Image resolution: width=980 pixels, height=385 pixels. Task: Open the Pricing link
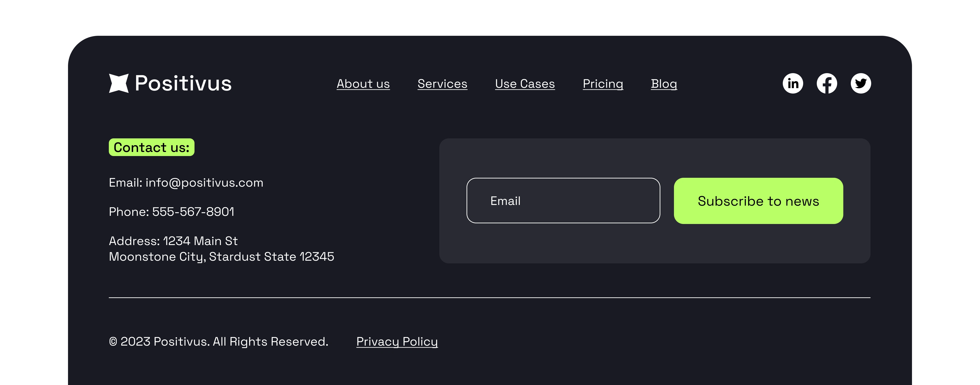tap(603, 84)
